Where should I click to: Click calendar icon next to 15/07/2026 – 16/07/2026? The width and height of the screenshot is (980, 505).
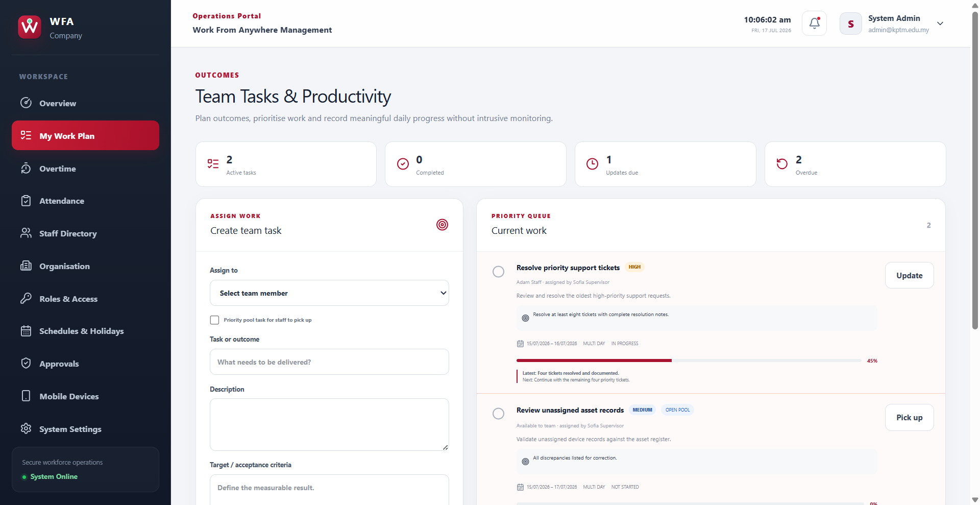point(520,344)
